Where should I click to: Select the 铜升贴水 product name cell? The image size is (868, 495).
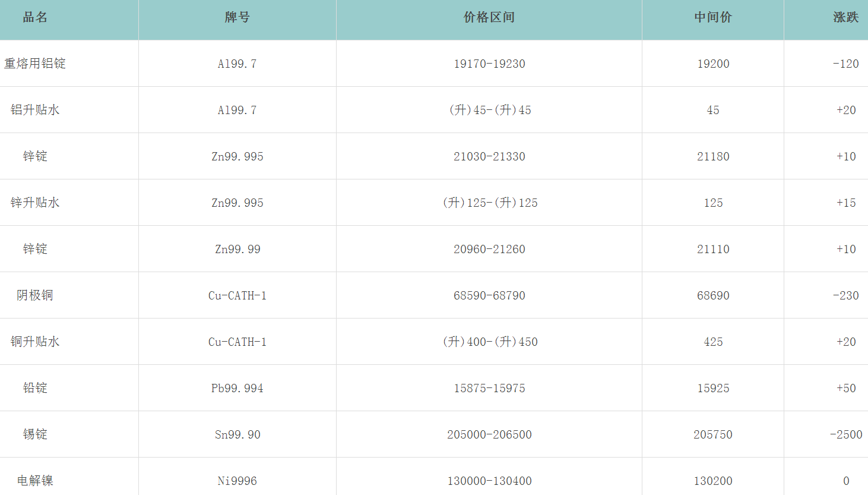(x=35, y=342)
